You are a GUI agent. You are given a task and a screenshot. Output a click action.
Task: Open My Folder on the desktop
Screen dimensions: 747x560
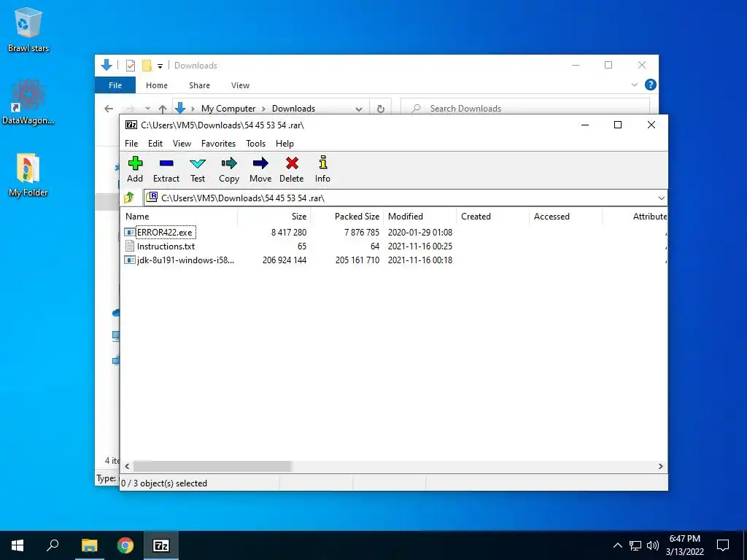28,174
